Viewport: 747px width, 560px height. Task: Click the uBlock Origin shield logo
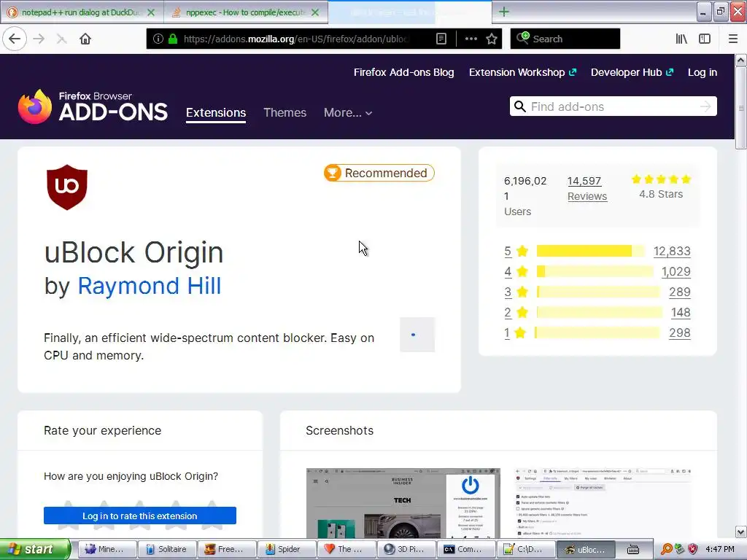pos(66,187)
